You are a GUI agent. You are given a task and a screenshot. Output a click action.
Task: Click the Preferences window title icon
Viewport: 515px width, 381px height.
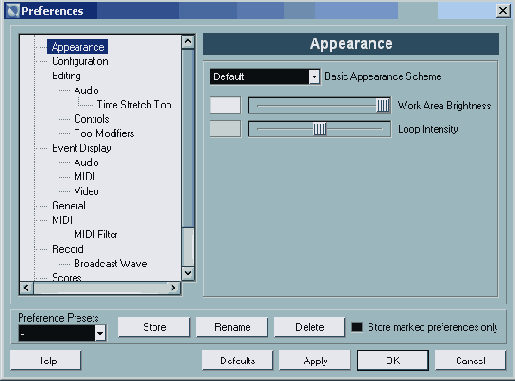coord(13,11)
